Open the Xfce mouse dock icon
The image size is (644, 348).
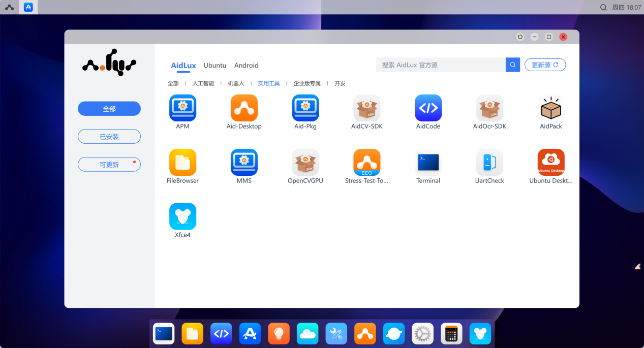click(480, 334)
